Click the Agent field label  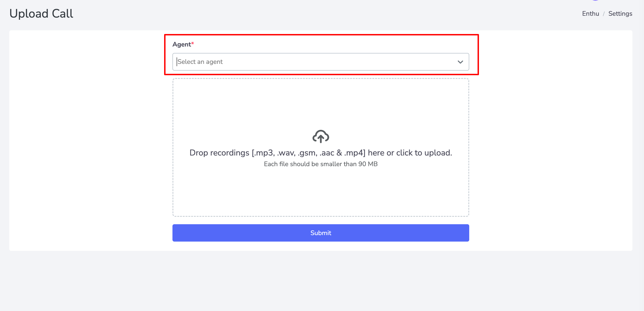(181, 44)
